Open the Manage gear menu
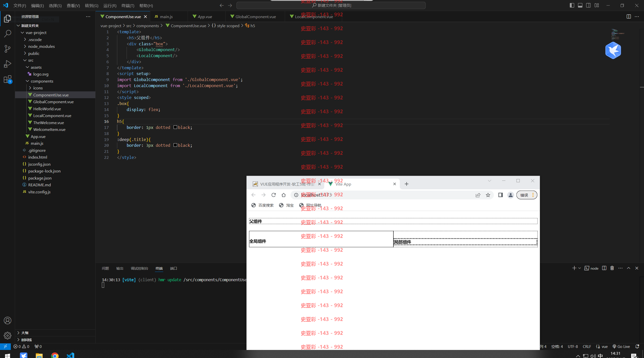The image size is (644, 358). pyautogui.click(x=8, y=335)
